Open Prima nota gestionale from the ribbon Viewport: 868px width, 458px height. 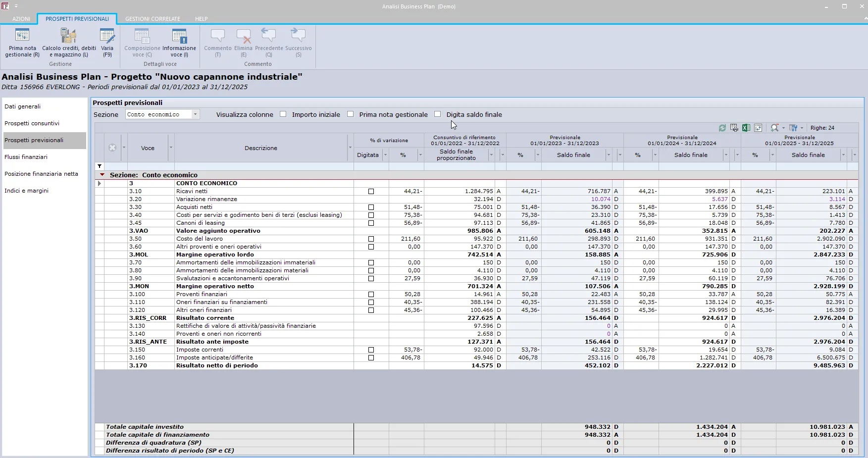click(x=22, y=43)
